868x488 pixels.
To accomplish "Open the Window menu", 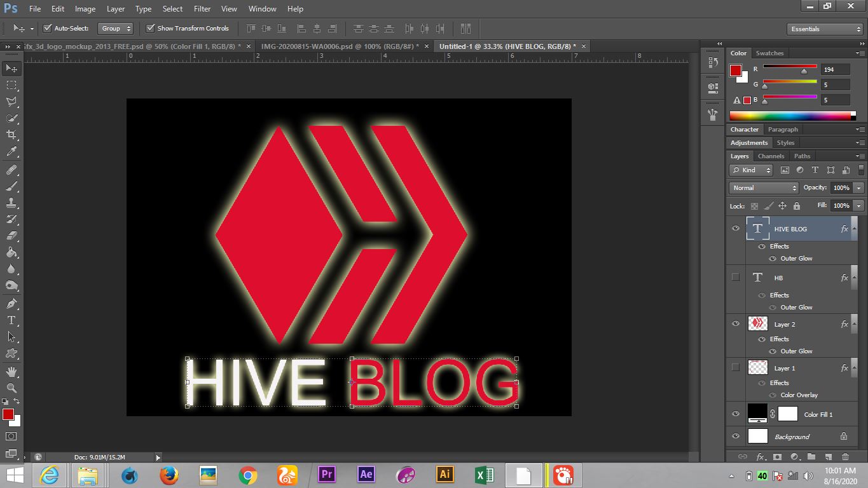I will click(262, 9).
